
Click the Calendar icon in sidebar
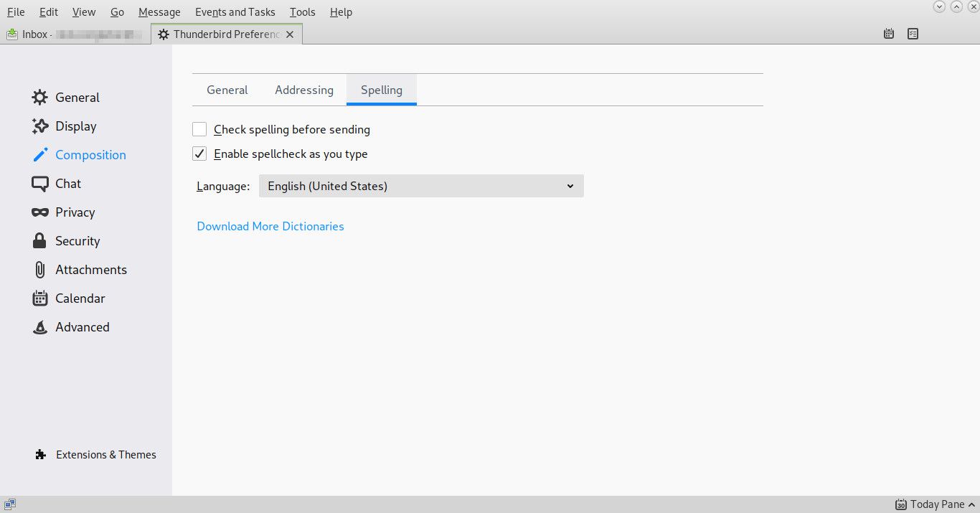(x=40, y=298)
